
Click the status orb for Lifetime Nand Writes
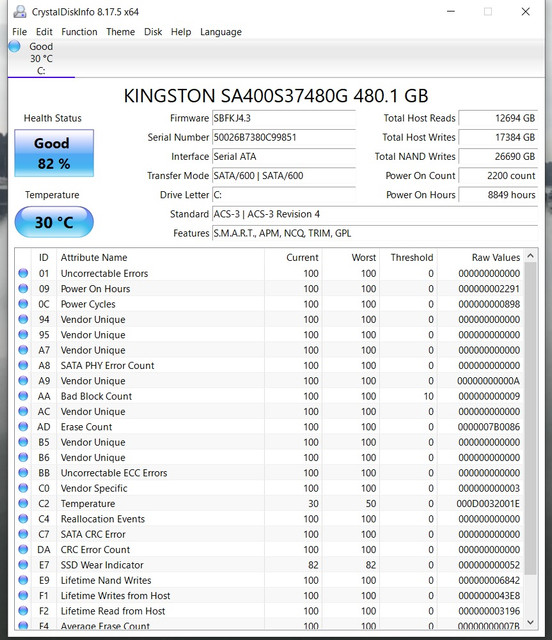tap(23, 580)
